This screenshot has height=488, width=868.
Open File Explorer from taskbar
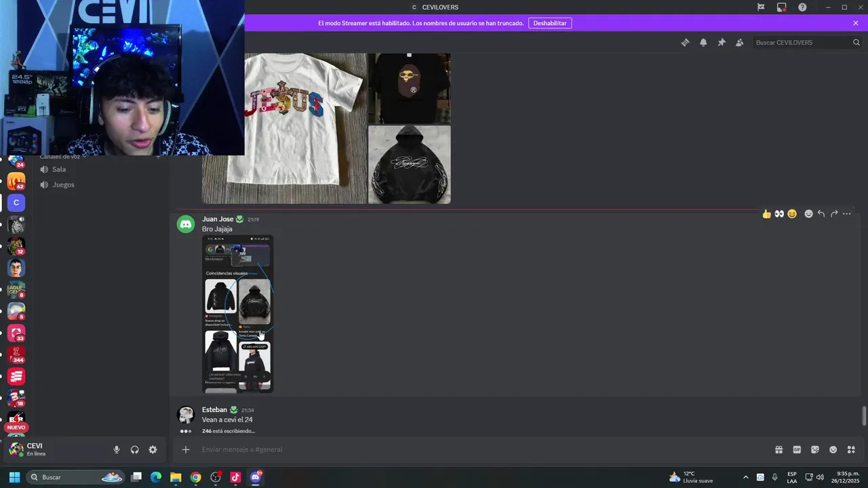[176, 477]
